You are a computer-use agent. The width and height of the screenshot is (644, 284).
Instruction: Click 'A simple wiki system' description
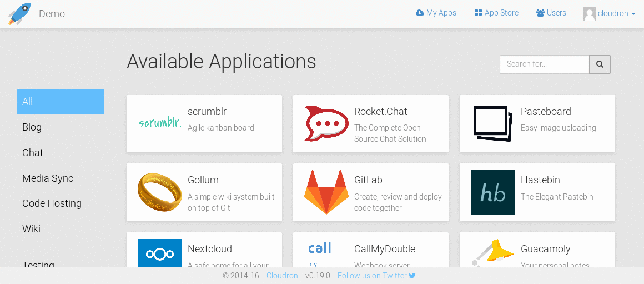click(x=232, y=202)
